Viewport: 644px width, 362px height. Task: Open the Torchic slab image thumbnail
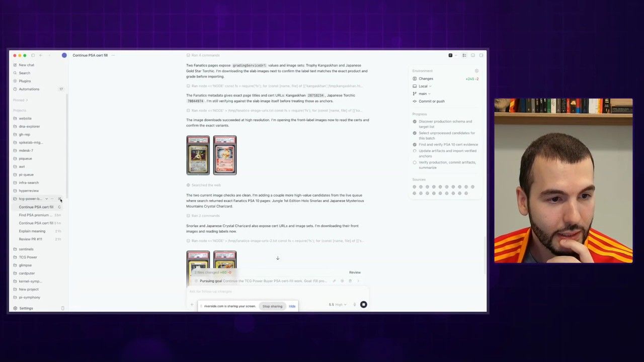click(225, 155)
